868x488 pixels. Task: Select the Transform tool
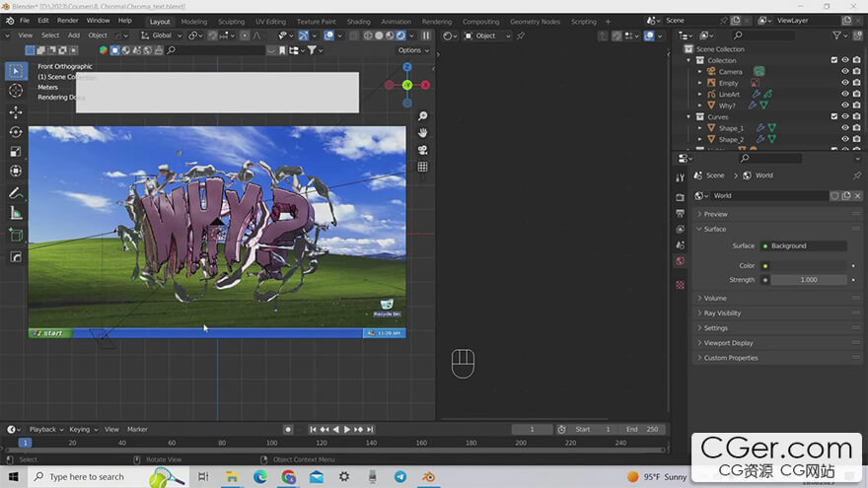coord(16,171)
